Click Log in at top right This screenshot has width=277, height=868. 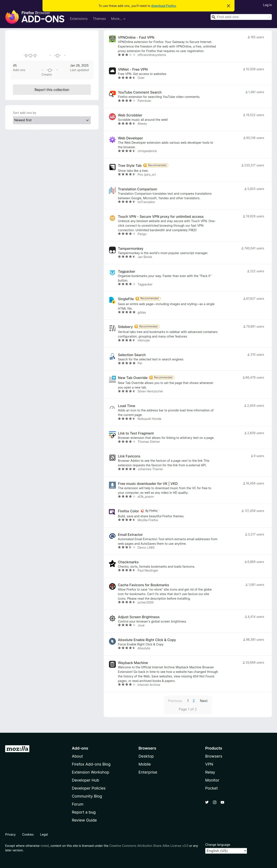(267, 5)
